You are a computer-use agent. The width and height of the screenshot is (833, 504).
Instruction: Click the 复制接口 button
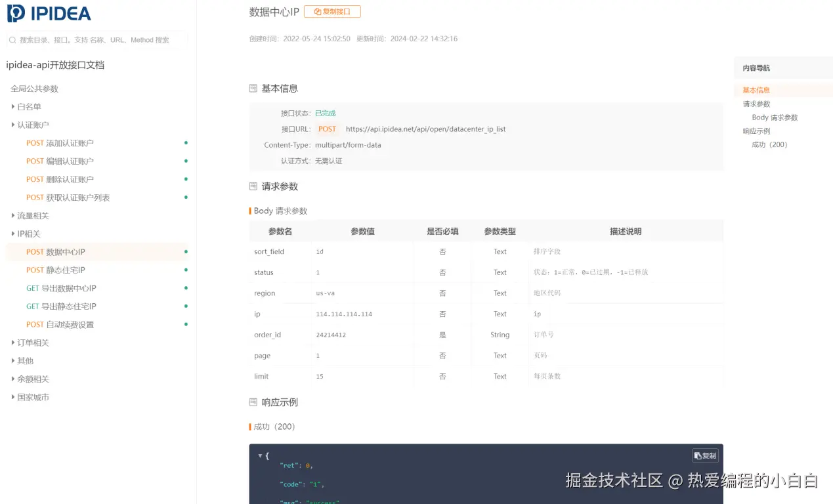click(332, 12)
